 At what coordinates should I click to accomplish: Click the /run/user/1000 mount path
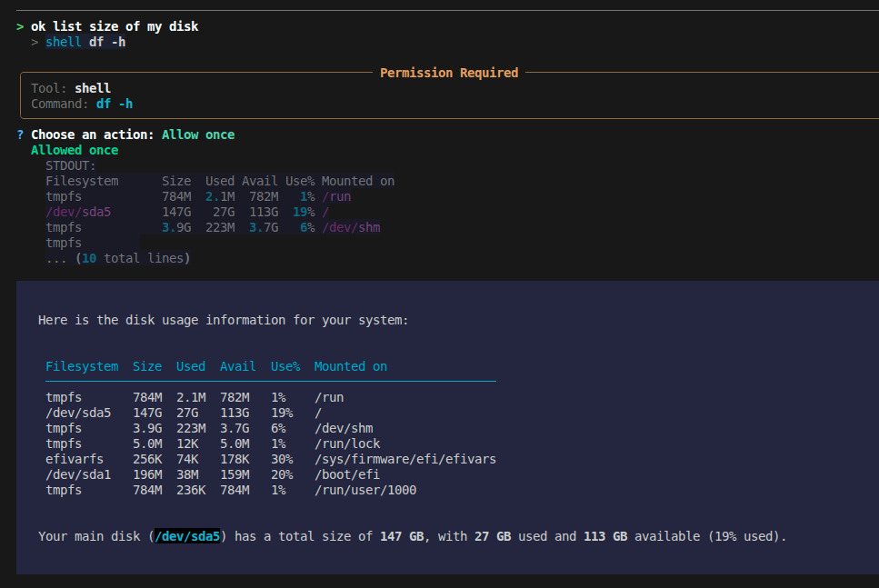click(x=365, y=490)
